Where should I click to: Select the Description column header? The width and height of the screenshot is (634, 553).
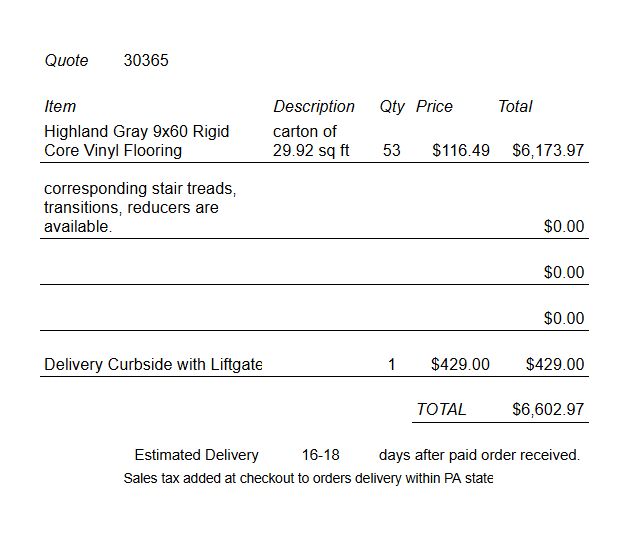[314, 107]
